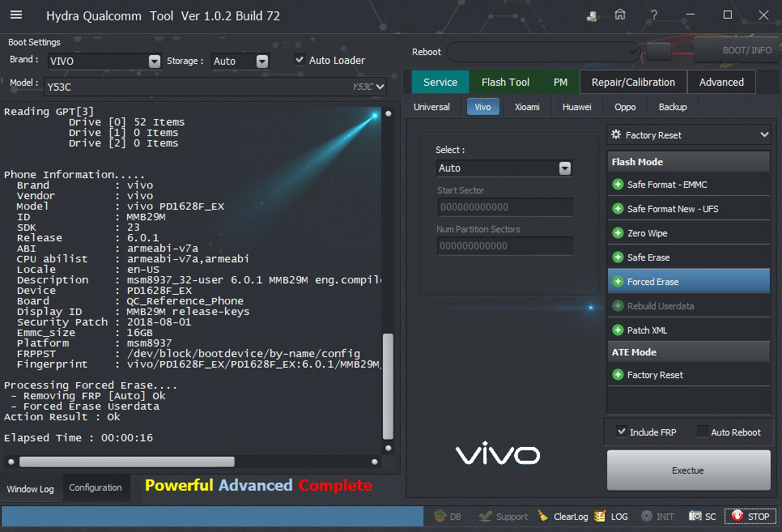Click the user account icon in title bar
782x532 pixels.
[x=592, y=16]
